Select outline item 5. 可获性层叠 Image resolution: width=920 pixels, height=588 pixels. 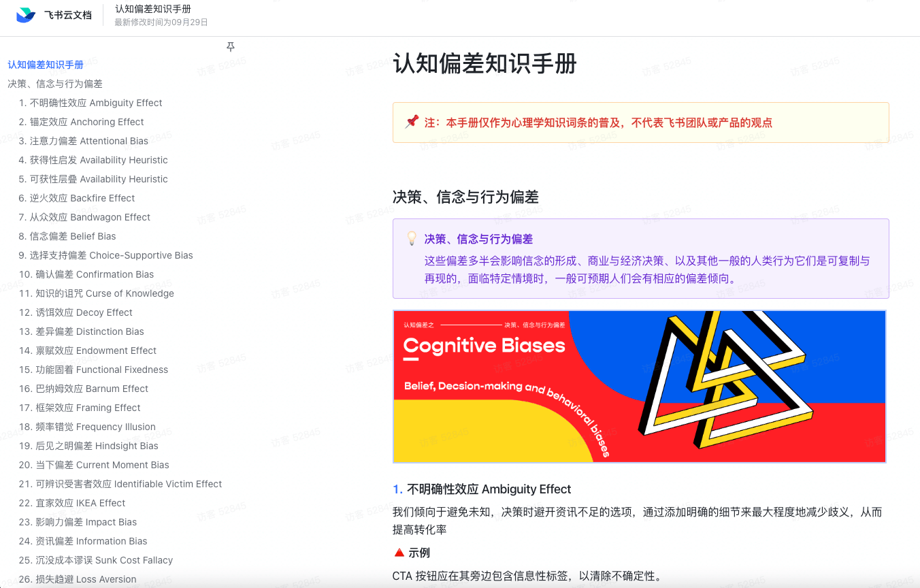[93, 179]
